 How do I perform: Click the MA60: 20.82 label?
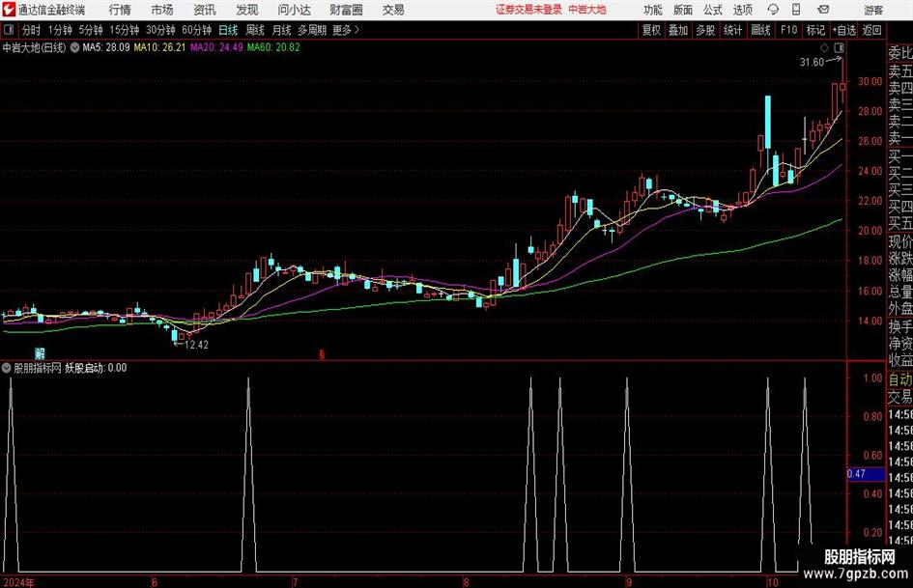pos(273,47)
